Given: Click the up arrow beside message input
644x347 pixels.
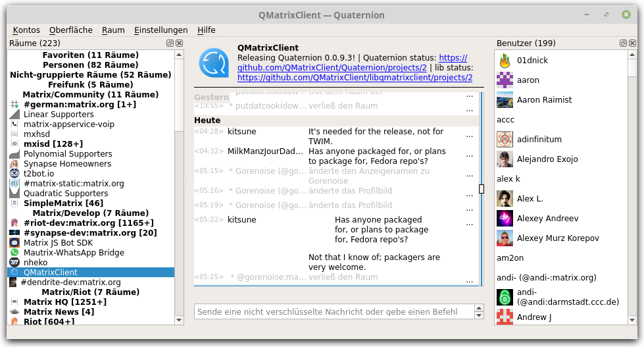Looking at the screenshot, I should [x=479, y=308].
